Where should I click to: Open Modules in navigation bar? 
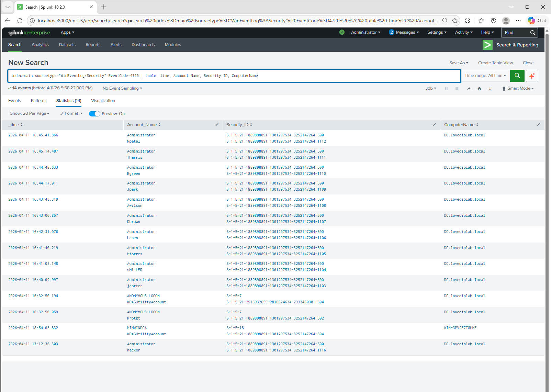point(173,45)
